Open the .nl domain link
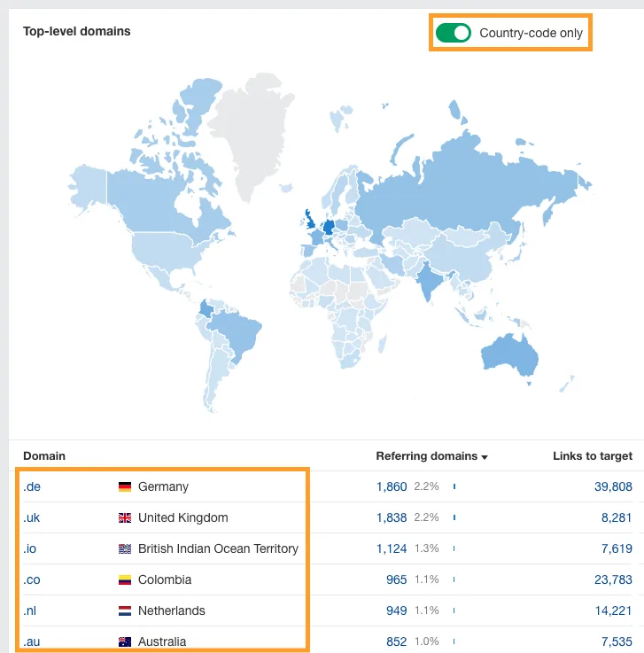 30,610
